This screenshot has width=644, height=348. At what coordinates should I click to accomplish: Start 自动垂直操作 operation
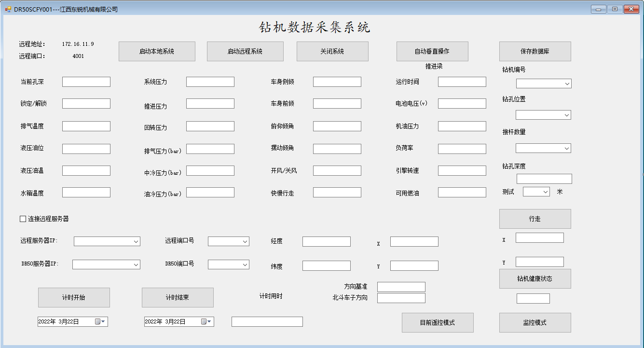coord(432,51)
